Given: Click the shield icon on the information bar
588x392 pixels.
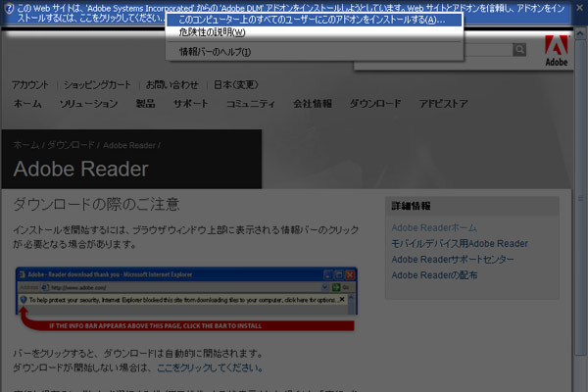Looking at the screenshot, I should pyautogui.click(x=8, y=7).
